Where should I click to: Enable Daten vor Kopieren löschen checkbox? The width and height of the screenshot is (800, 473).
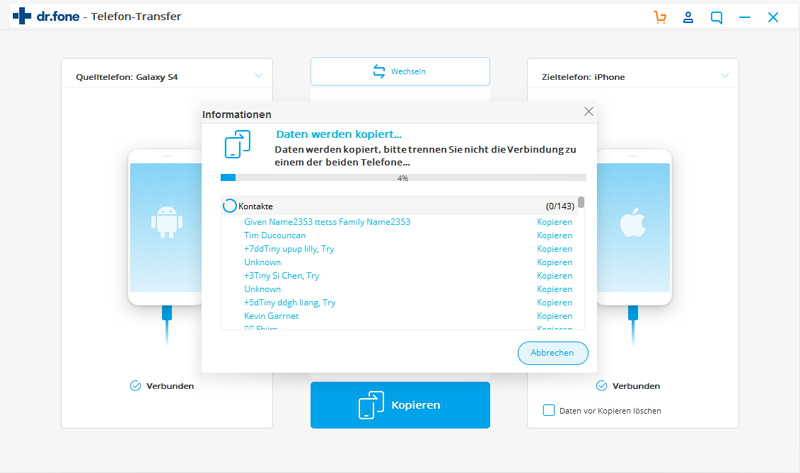(548, 410)
